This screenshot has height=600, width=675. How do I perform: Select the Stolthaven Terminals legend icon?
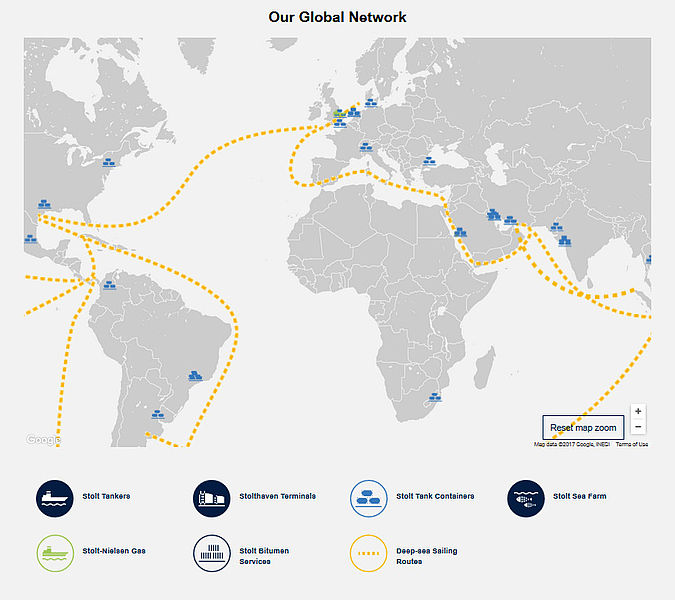click(x=211, y=496)
